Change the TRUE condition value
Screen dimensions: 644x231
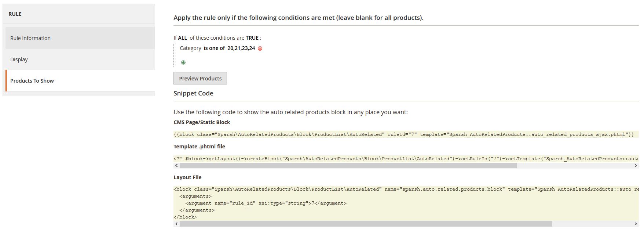[x=252, y=38]
